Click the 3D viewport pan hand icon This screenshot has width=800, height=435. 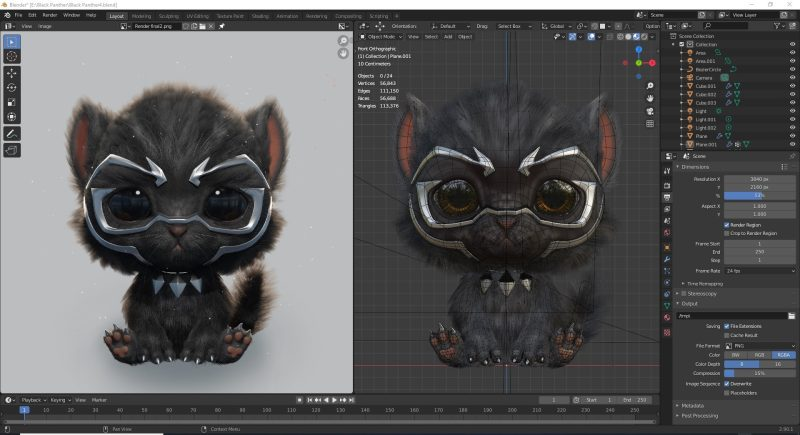(650, 98)
